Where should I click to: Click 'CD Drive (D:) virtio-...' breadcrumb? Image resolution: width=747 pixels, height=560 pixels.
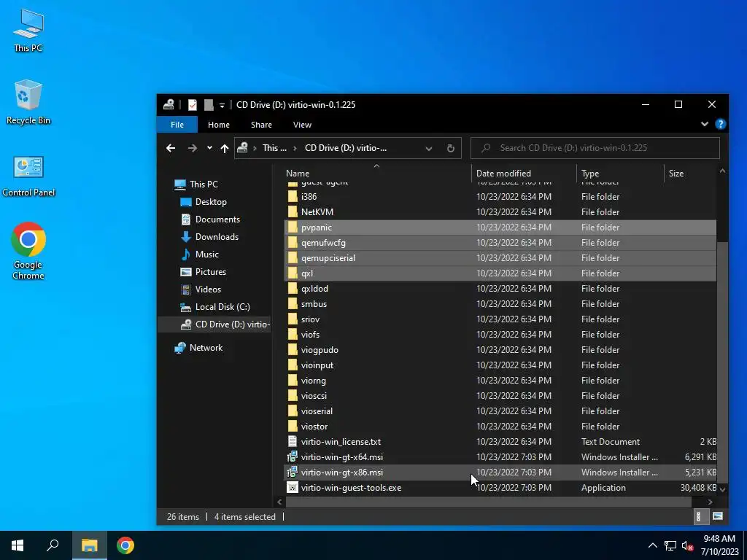346,148
